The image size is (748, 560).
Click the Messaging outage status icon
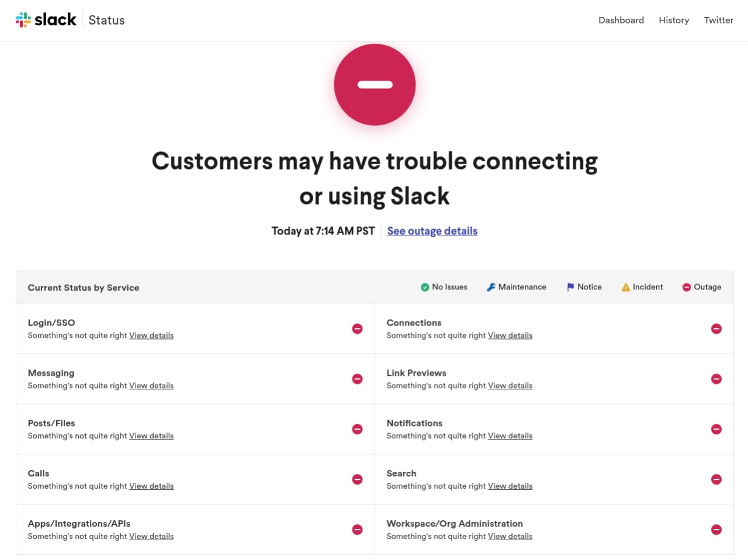[x=358, y=379]
